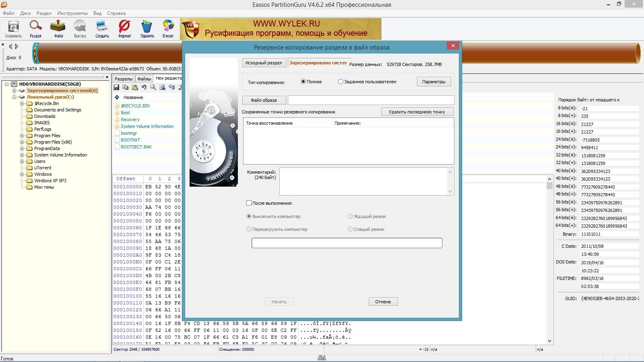Click the WWW.WYLEK.RU banner
This screenshot has width=644, height=362.
[281, 29]
